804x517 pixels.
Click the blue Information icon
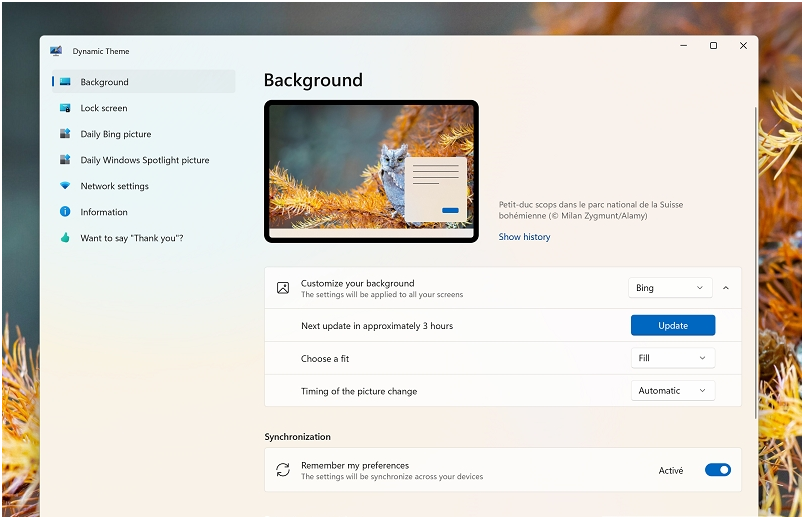point(65,211)
